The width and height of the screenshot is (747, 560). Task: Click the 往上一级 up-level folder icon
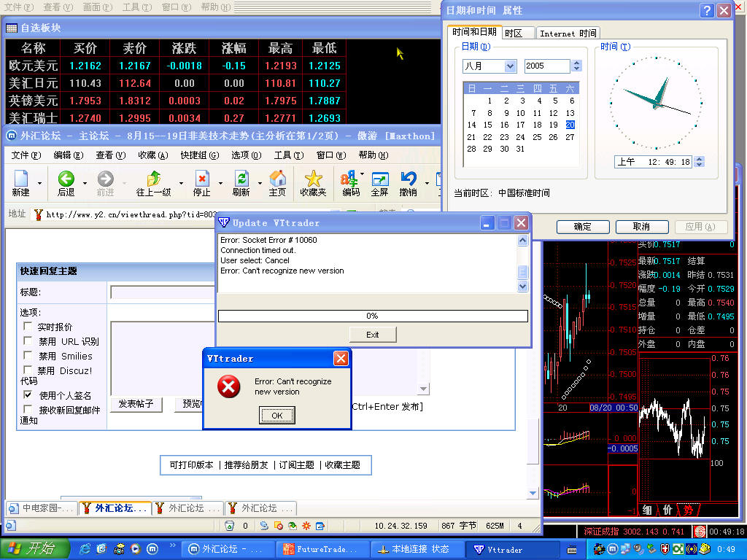tap(153, 179)
